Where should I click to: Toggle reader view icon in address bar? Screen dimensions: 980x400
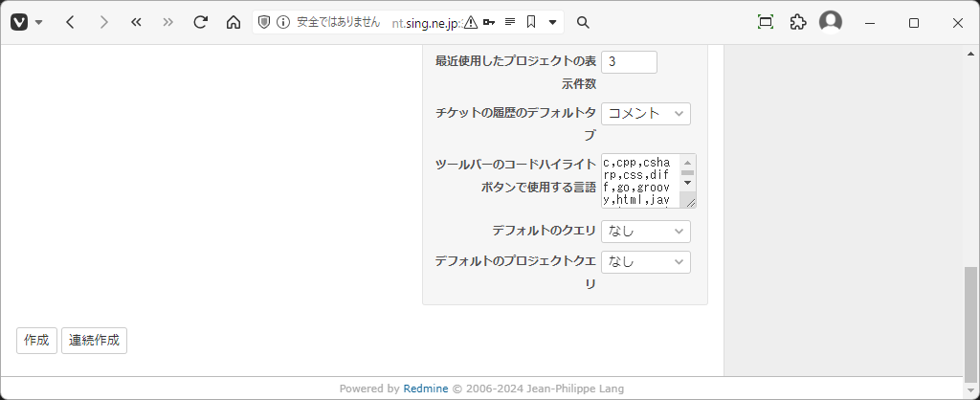point(510,23)
